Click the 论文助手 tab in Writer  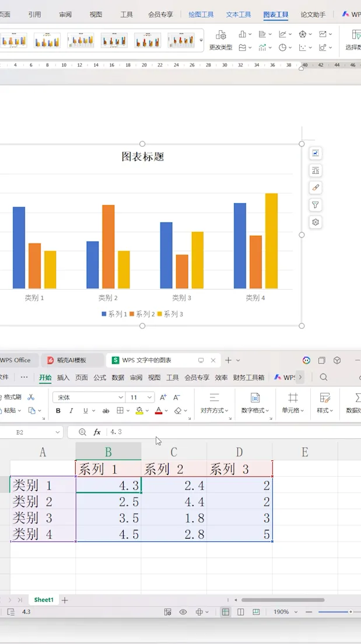(x=313, y=15)
